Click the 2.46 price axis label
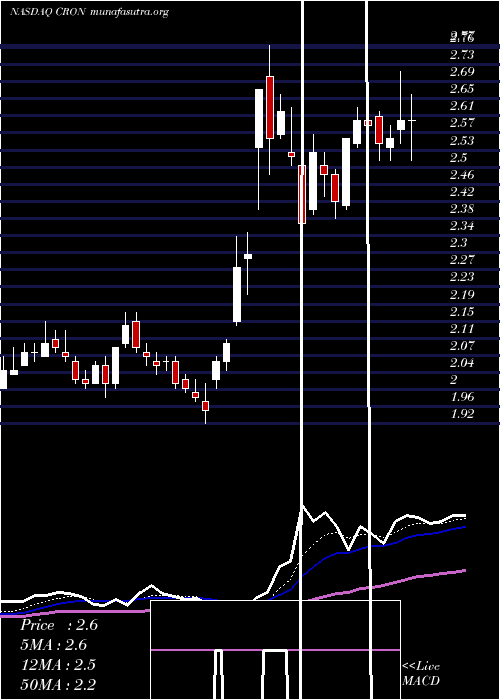Viewport: 500px width, 700px height. point(462,175)
